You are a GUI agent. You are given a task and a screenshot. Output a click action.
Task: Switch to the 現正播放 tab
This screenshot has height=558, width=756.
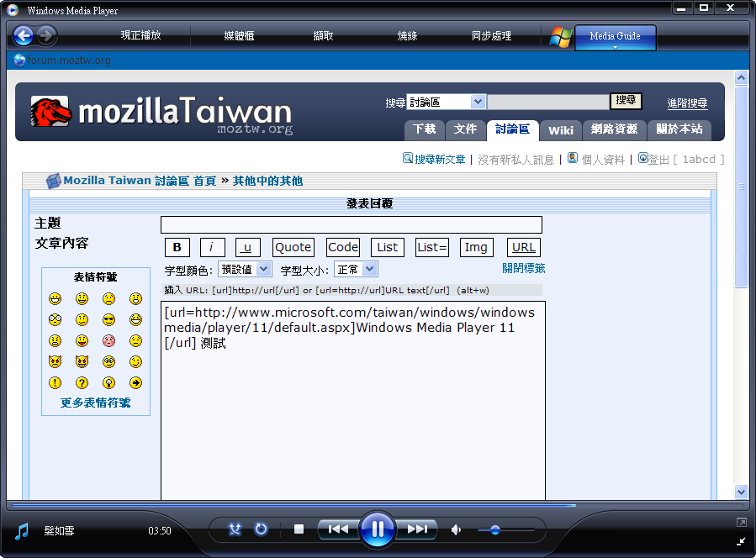[x=140, y=35]
